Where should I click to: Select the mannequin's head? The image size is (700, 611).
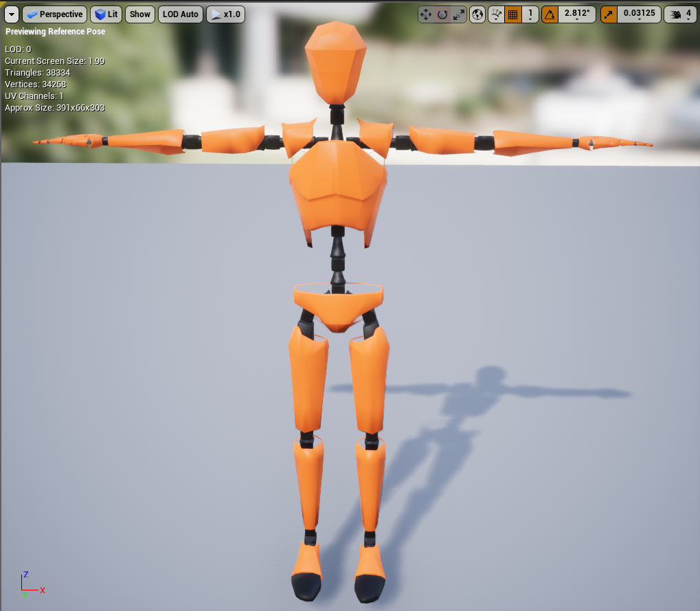pos(336,63)
